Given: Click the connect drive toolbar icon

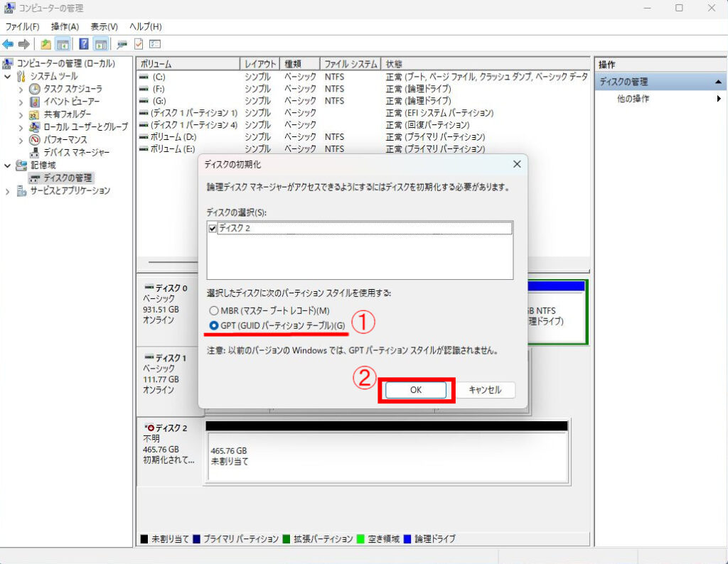Looking at the screenshot, I should pyautogui.click(x=122, y=45).
